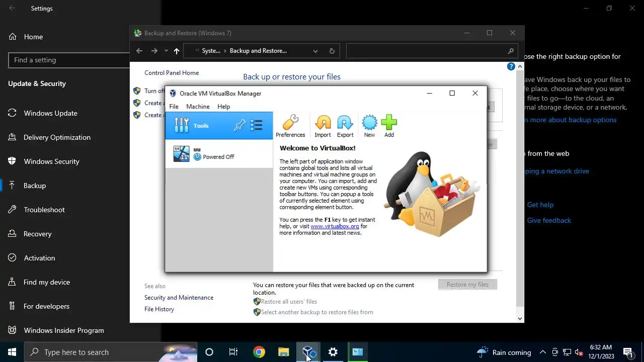Launch Chrome from the taskbar
Viewport: 644px width, 362px height.
point(259,352)
